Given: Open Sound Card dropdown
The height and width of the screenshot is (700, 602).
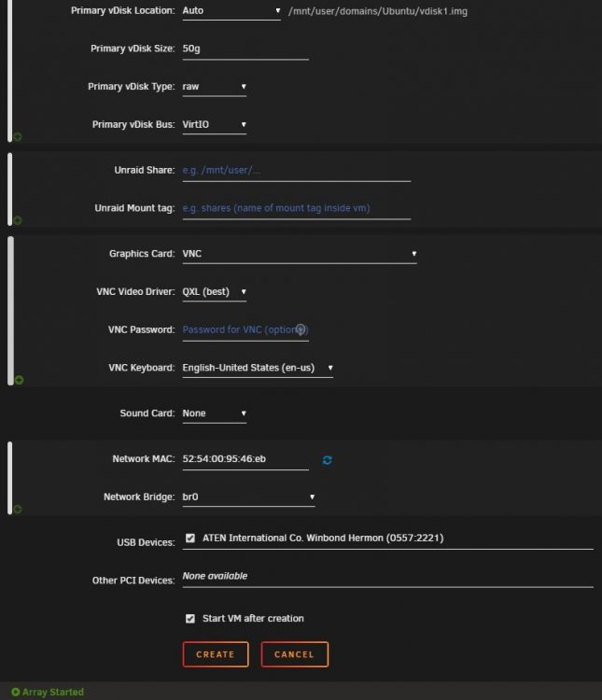Looking at the screenshot, I should [x=215, y=413].
